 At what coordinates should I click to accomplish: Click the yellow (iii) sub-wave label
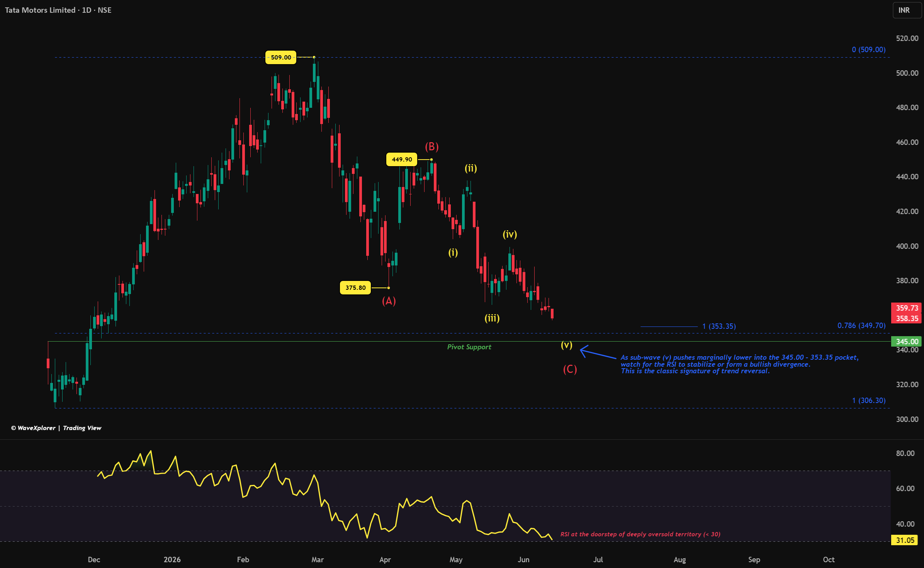click(492, 318)
